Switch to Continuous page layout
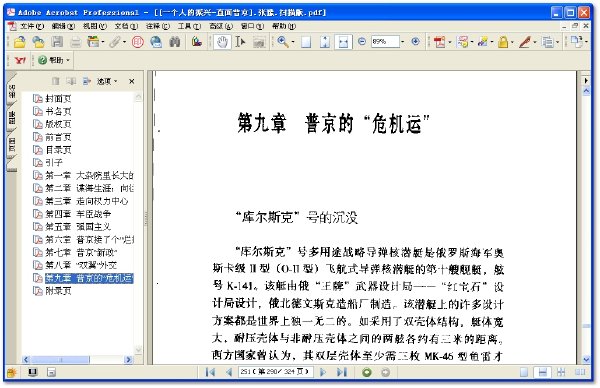This screenshot has height=388, width=600. tap(542, 372)
